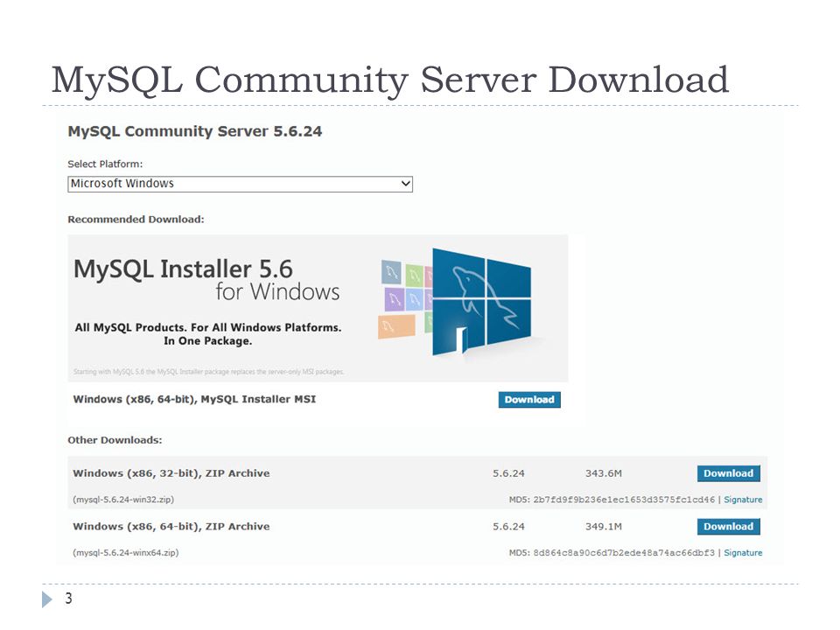Click 'Windows (x86, 32-bit), ZIP Archive' text
The image size is (840, 630).
(x=171, y=473)
